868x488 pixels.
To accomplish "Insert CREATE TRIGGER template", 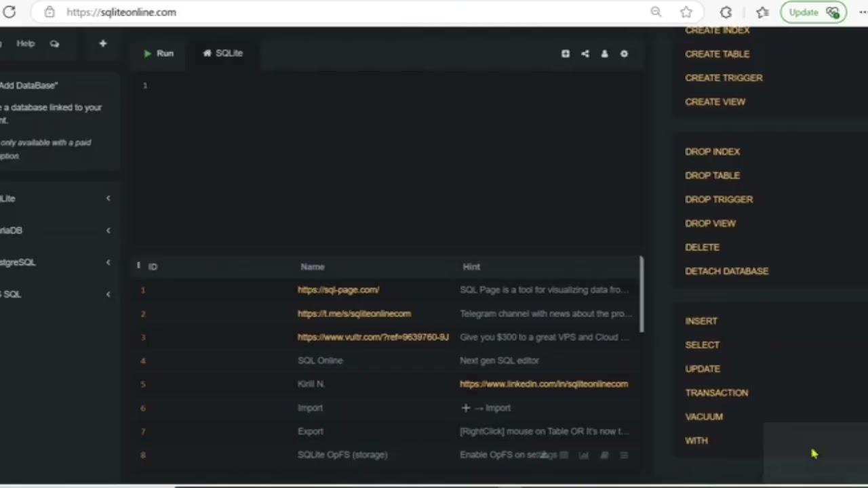I will click(x=724, y=78).
